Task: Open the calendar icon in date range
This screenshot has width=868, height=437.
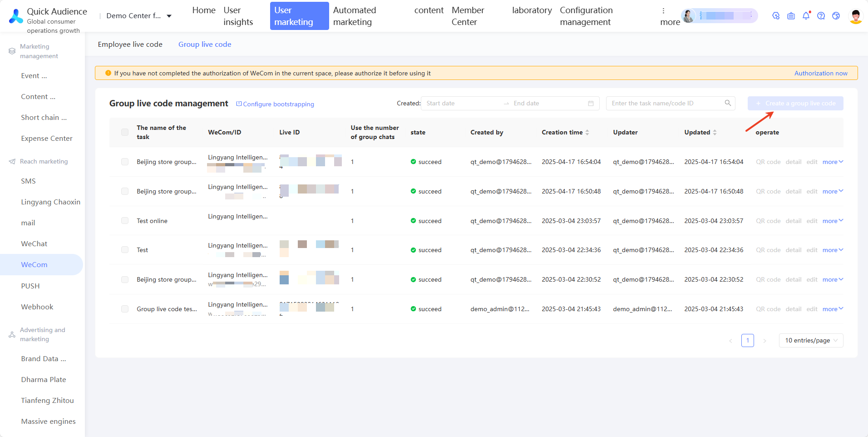Action: coord(591,104)
